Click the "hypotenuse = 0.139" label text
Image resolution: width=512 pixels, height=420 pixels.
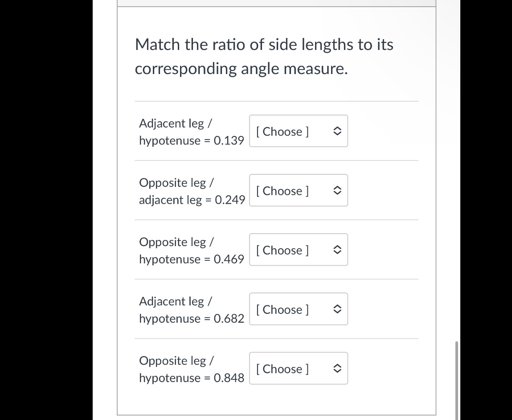191,141
